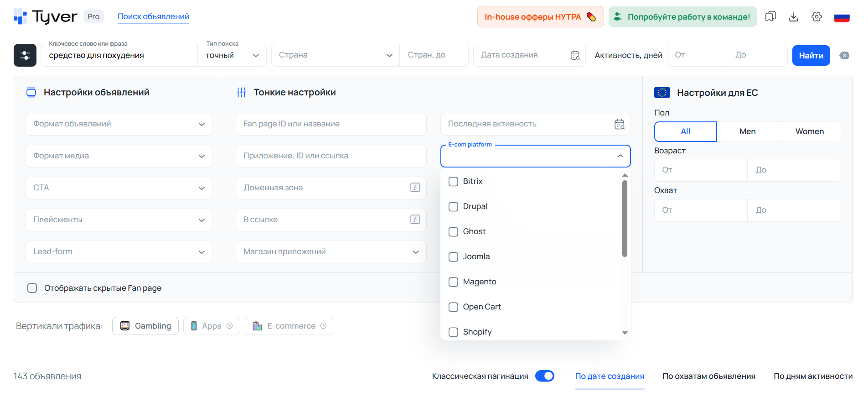Image resolution: width=868 pixels, height=393 pixels.
Task: Click the Тонкие настройки sliders icon
Action: click(x=242, y=93)
